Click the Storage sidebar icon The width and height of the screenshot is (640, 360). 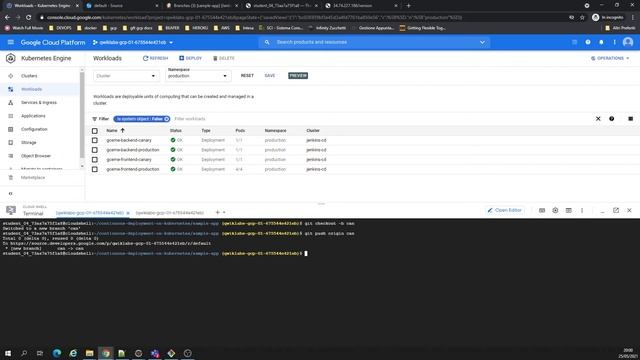pos(11,142)
